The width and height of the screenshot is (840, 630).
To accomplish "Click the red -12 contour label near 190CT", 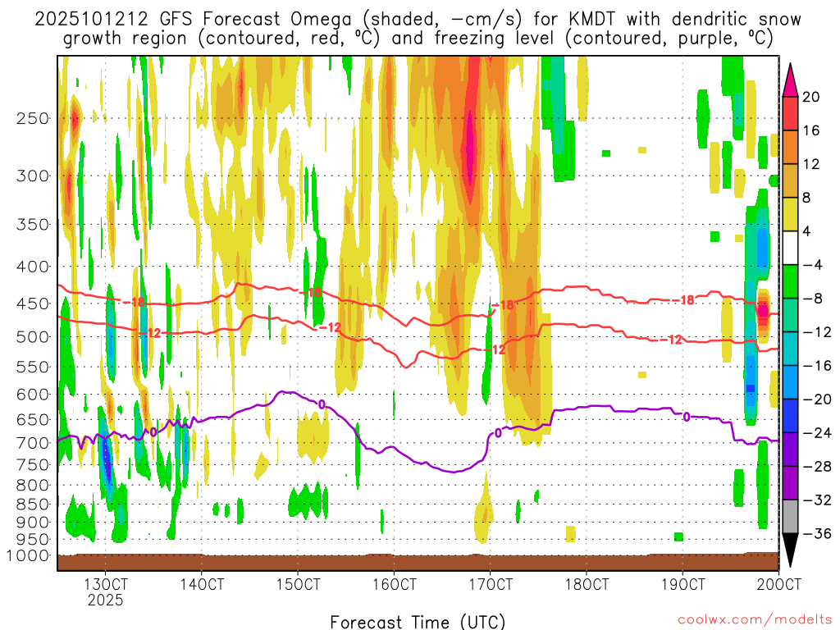I will [671, 340].
